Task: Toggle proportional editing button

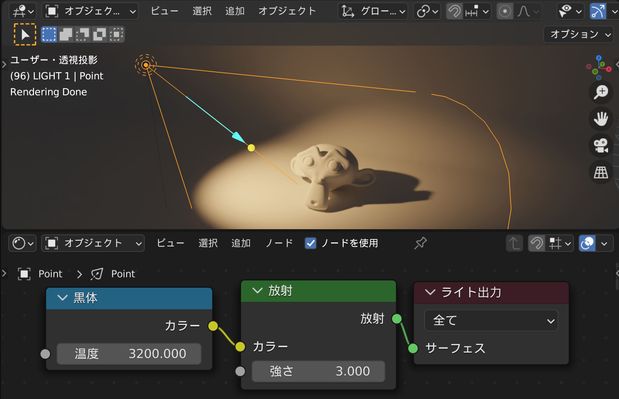Action: pos(505,11)
